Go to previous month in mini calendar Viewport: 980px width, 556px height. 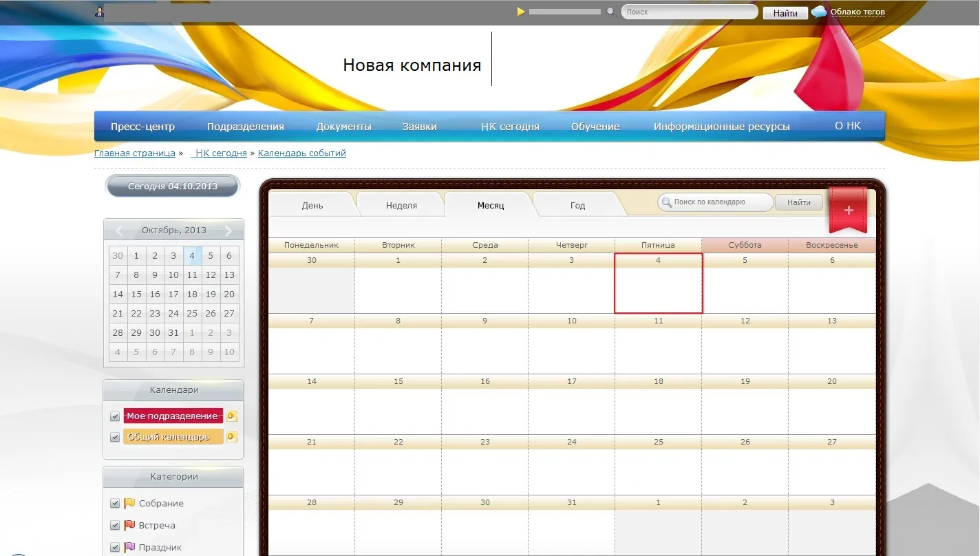click(x=119, y=231)
